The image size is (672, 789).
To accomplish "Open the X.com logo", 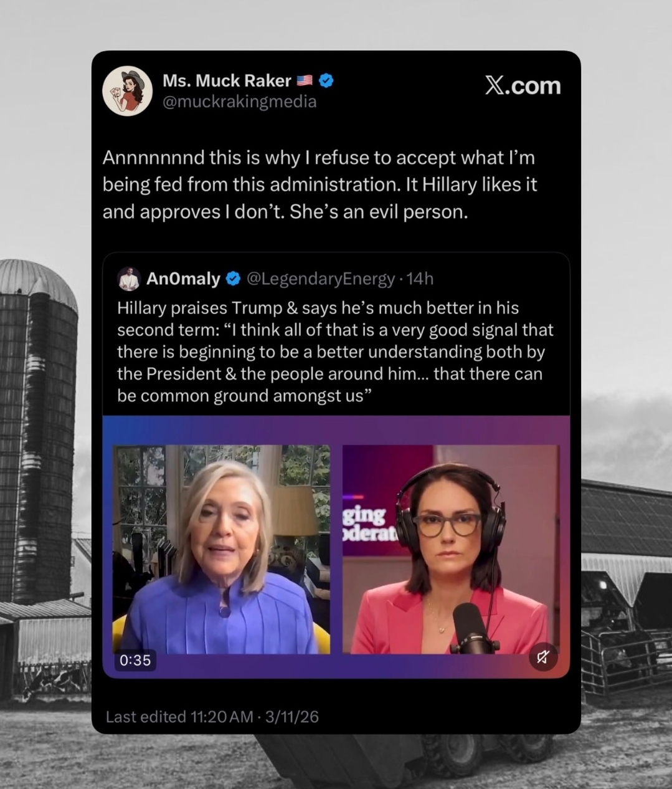I will coord(523,86).
